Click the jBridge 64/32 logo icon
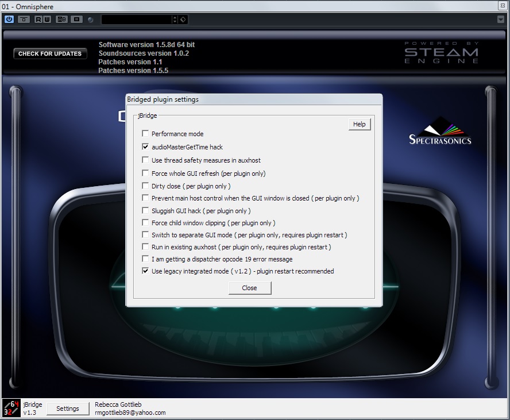 click(11, 409)
